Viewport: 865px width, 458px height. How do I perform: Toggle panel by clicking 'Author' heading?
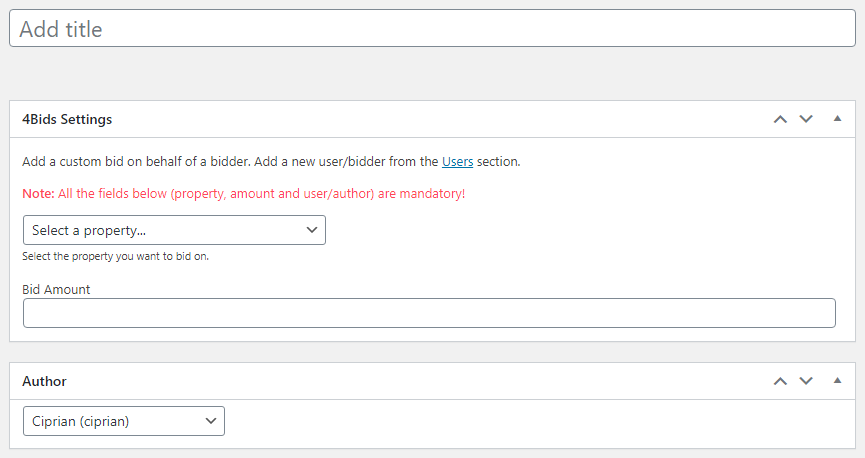point(45,381)
